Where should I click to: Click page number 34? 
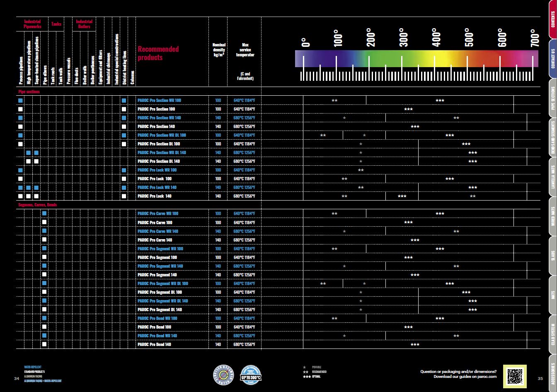tap(17, 378)
